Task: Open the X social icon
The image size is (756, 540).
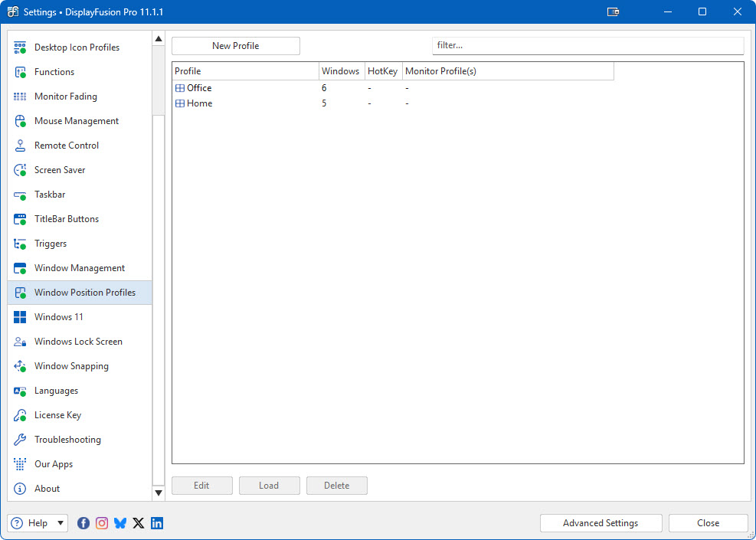Action: point(139,523)
